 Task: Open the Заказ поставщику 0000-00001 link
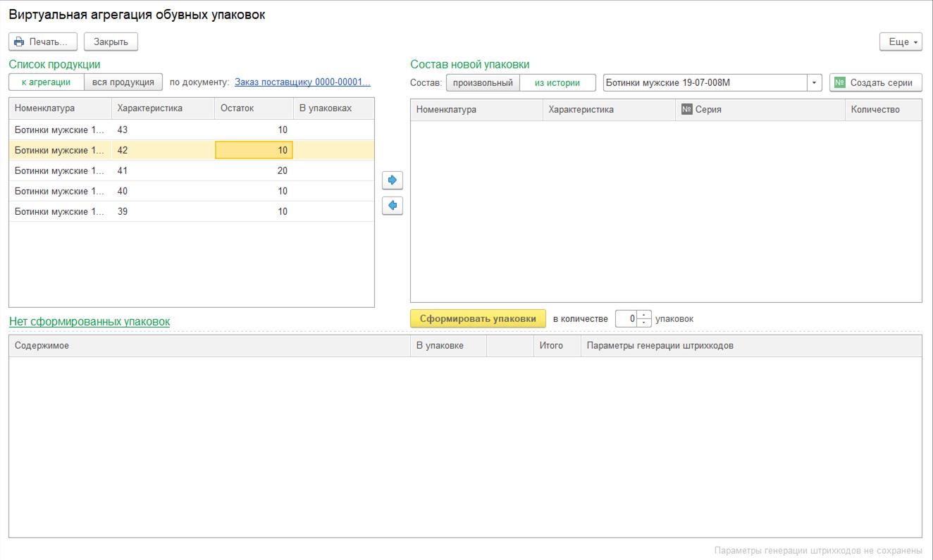[302, 82]
